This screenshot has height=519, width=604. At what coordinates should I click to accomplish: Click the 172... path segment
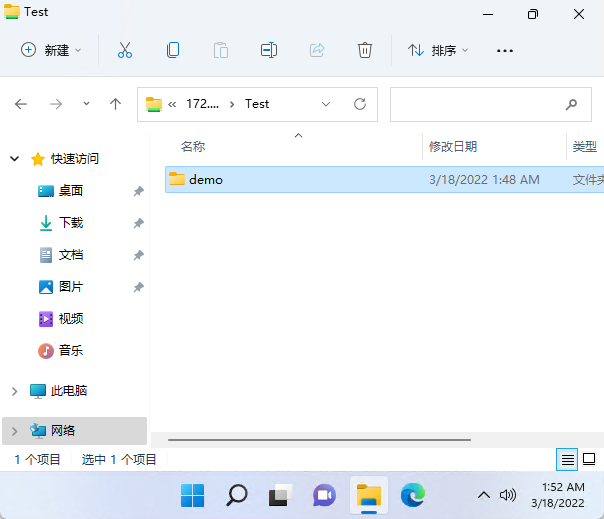[x=202, y=104]
